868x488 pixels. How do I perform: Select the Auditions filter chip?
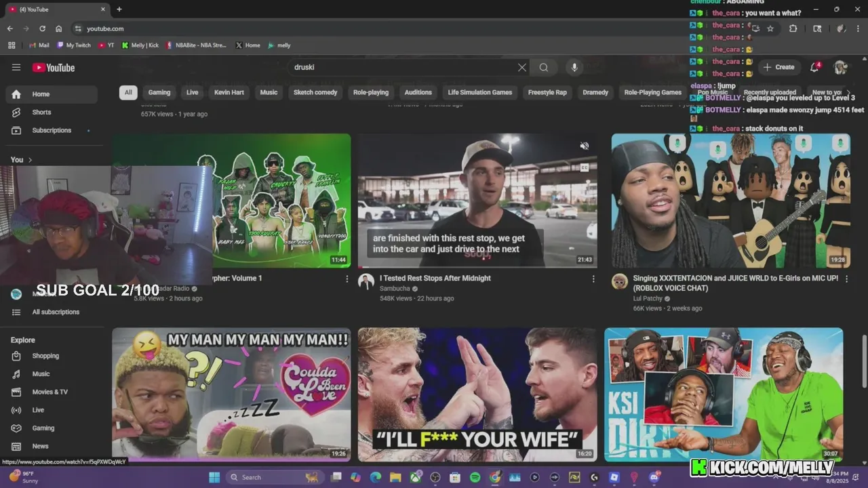click(418, 92)
